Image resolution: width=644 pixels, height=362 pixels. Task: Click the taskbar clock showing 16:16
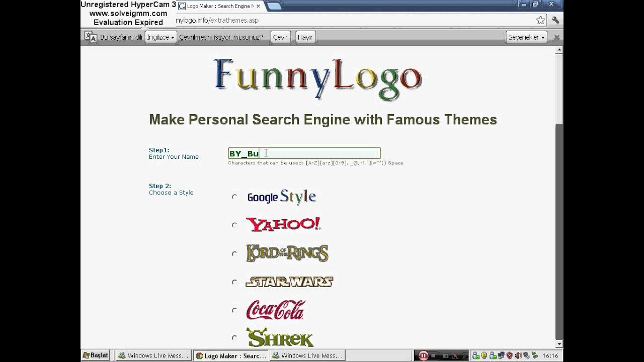[x=550, y=355]
